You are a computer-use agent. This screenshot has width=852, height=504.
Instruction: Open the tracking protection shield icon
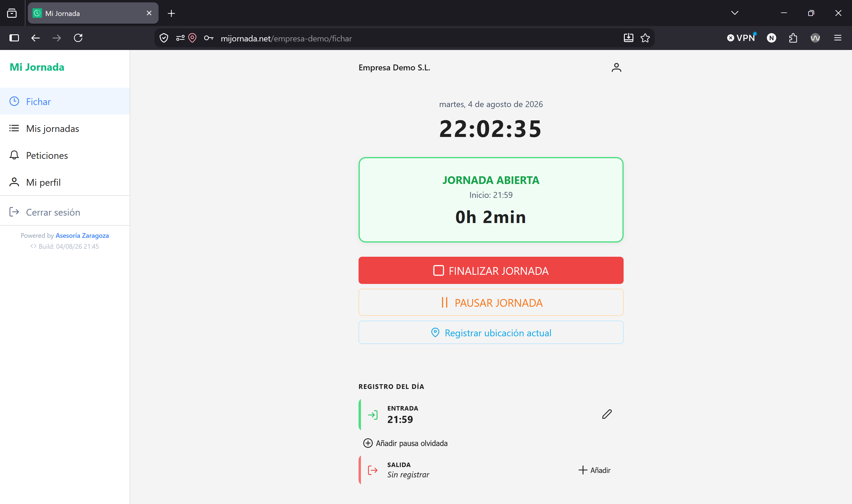164,38
